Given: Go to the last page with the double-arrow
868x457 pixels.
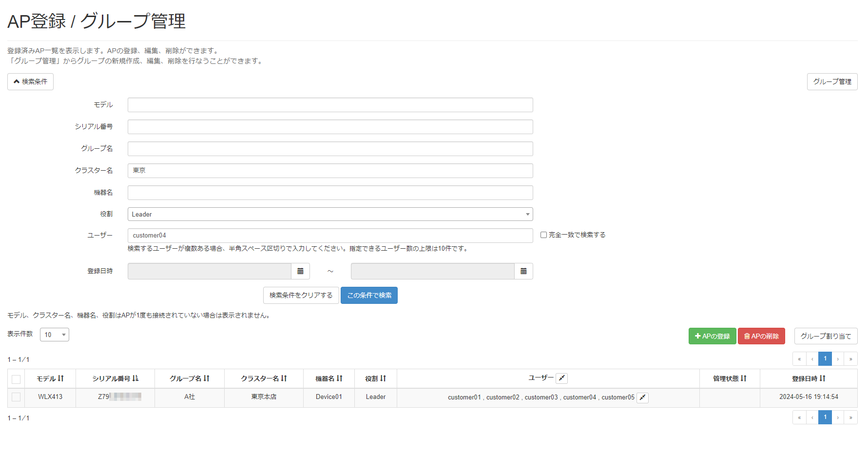Looking at the screenshot, I should tap(850, 358).
